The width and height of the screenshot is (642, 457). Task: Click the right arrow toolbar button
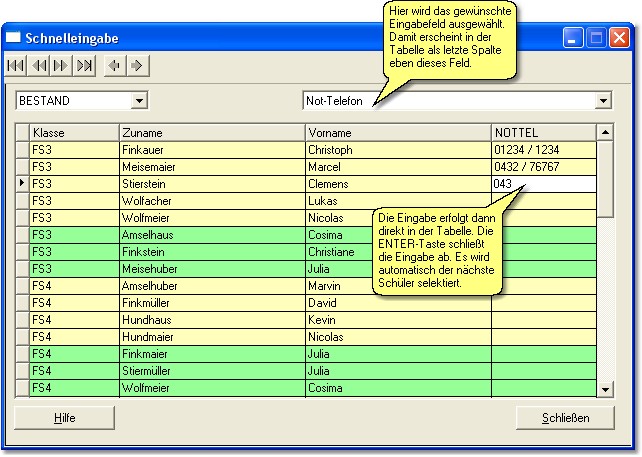(x=137, y=66)
